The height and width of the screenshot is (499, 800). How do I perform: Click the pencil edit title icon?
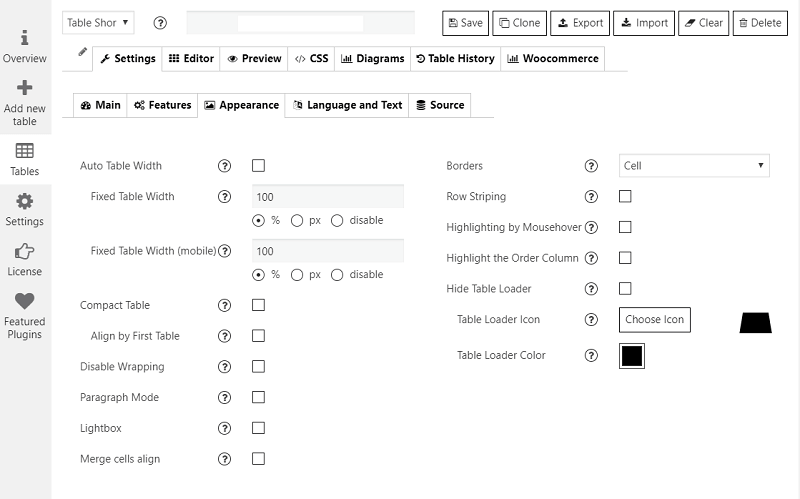[83, 52]
